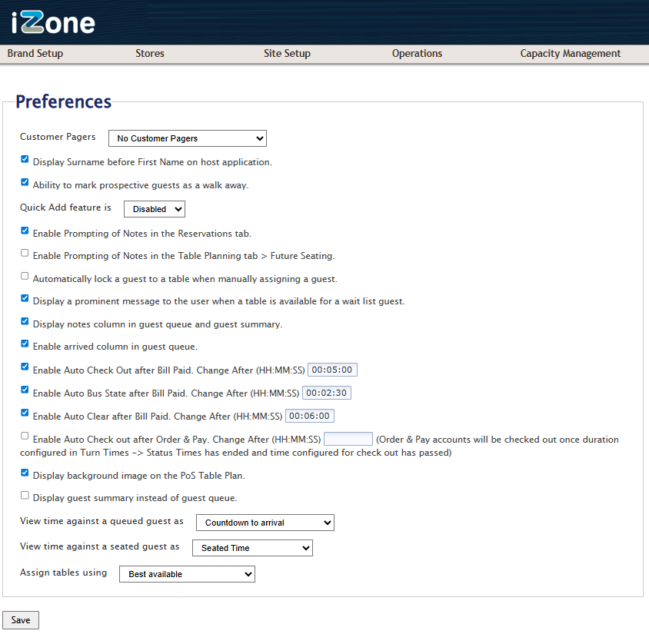Click the Auto Bus State time field
The image size is (649, 644).
click(327, 393)
